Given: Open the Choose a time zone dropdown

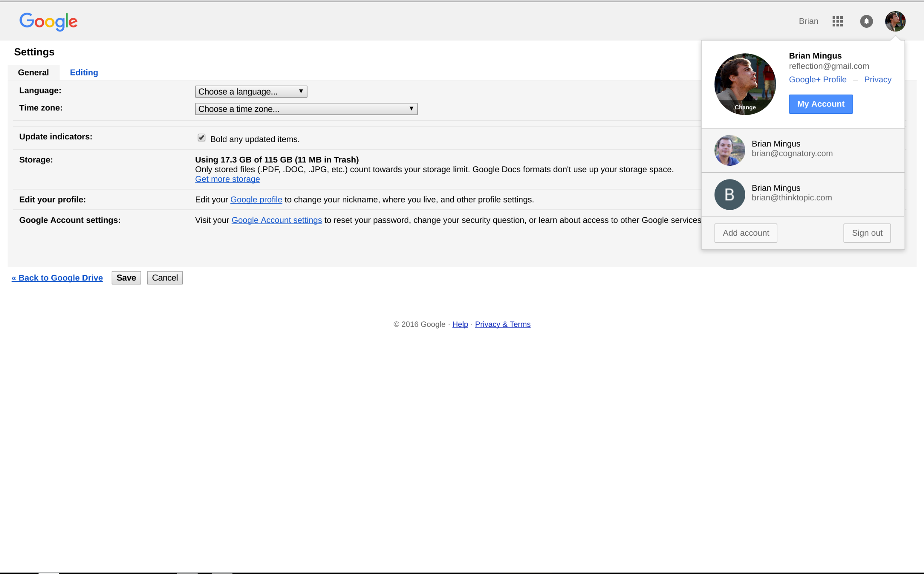Looking at the screenshot, I should 306,109.
